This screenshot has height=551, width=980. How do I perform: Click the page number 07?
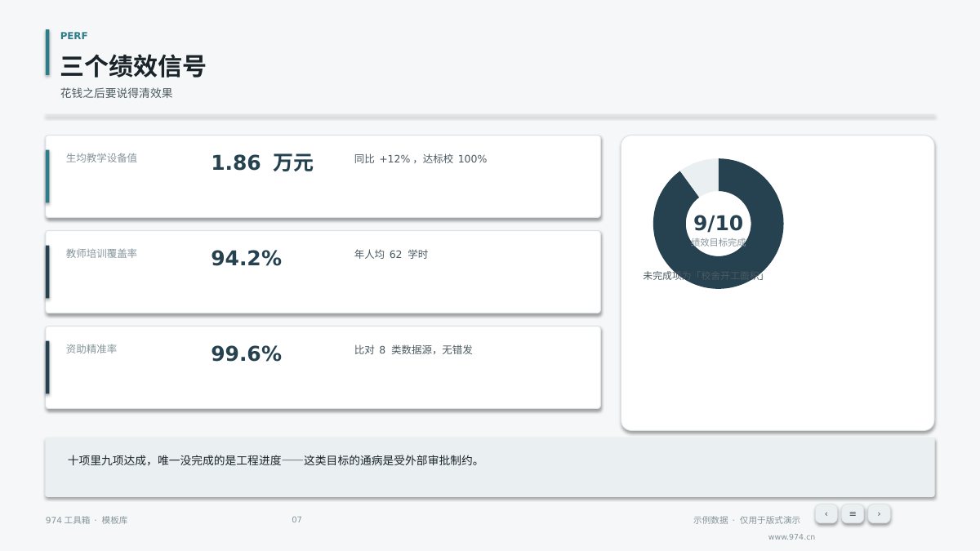pos(296,520)
